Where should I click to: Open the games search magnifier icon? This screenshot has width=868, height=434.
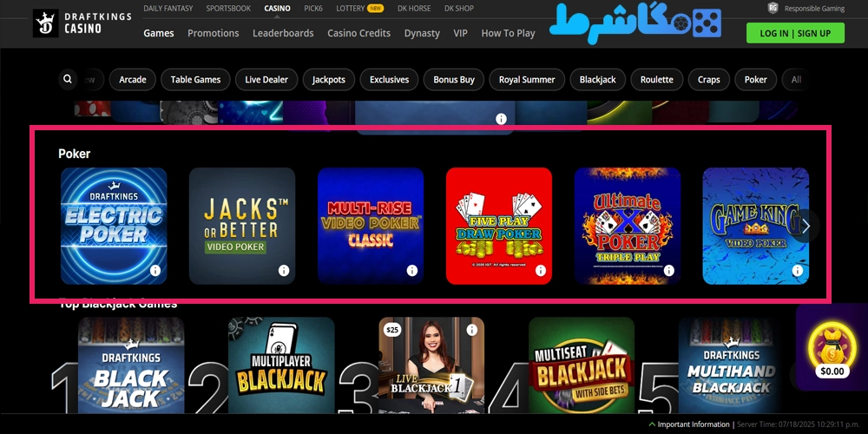click(68, 79)
